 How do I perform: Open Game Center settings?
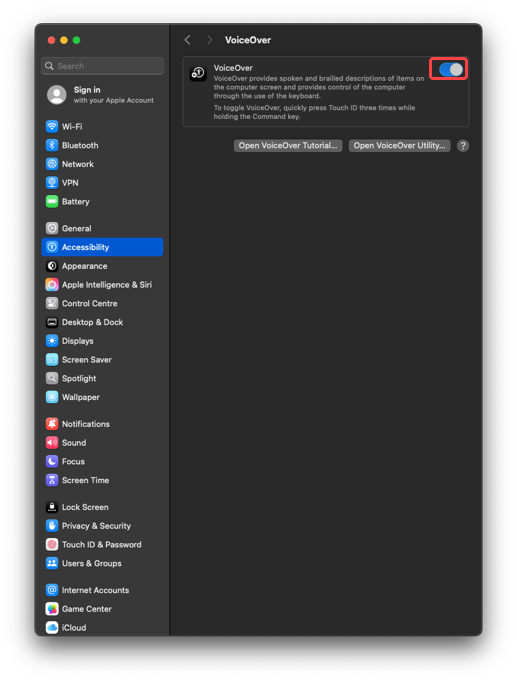(x=102, y=609)
